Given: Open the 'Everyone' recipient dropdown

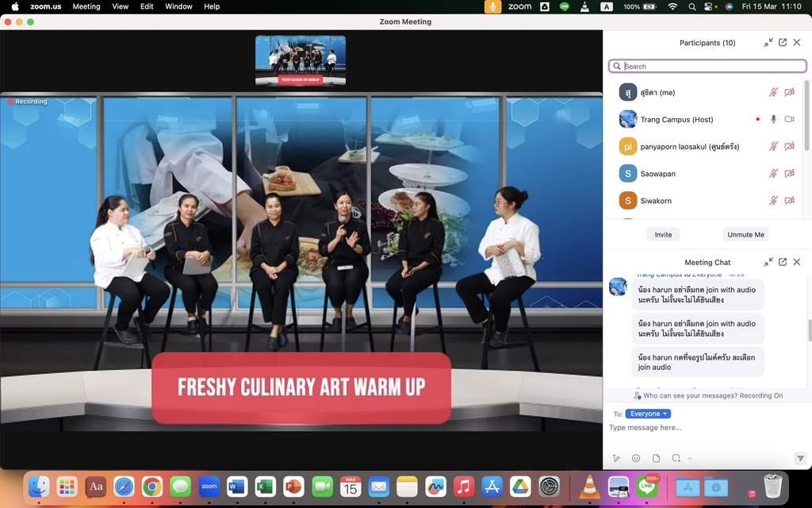Looking at the screenshot, I should coord(648,414).
